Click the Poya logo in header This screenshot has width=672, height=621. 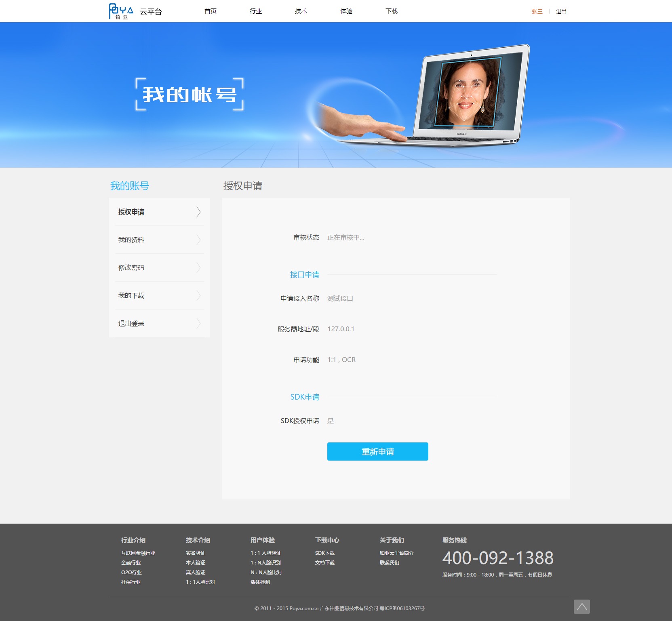[x=121, y=11]
